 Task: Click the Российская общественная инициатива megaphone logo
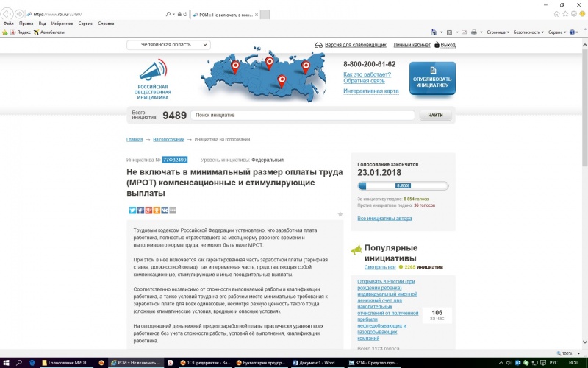153,79
